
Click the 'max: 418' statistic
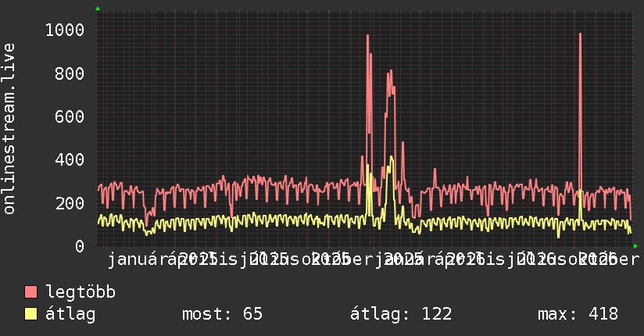(578, 314)
